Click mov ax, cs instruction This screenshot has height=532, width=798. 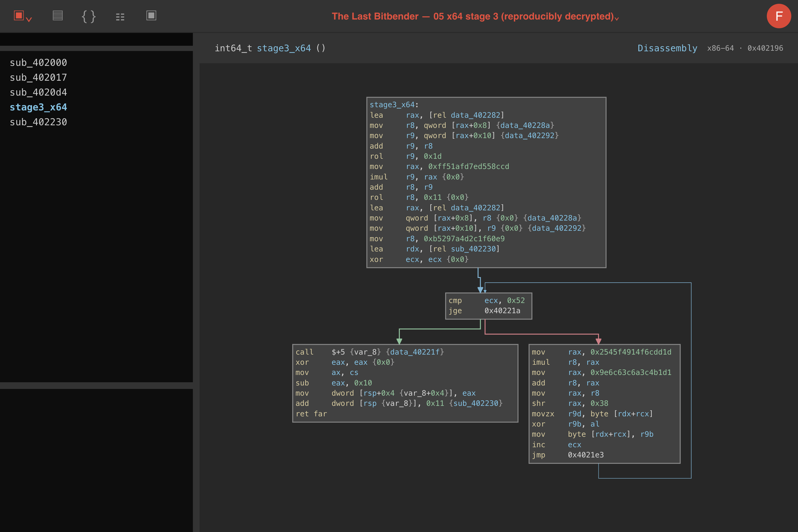[327, 373]
